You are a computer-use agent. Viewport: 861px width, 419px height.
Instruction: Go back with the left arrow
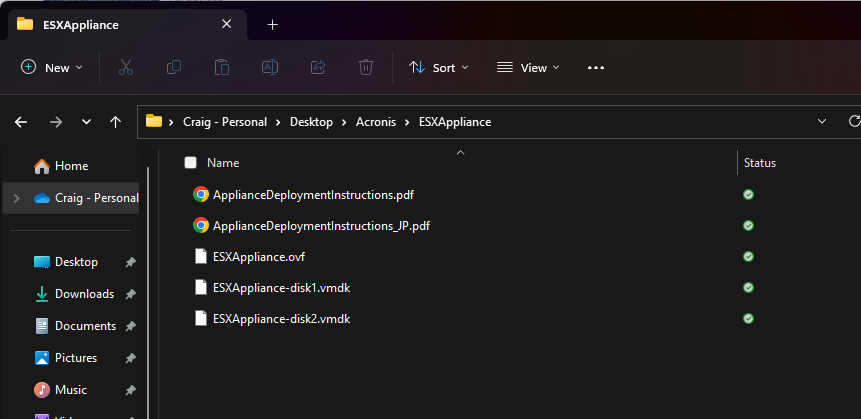[21, 122]
